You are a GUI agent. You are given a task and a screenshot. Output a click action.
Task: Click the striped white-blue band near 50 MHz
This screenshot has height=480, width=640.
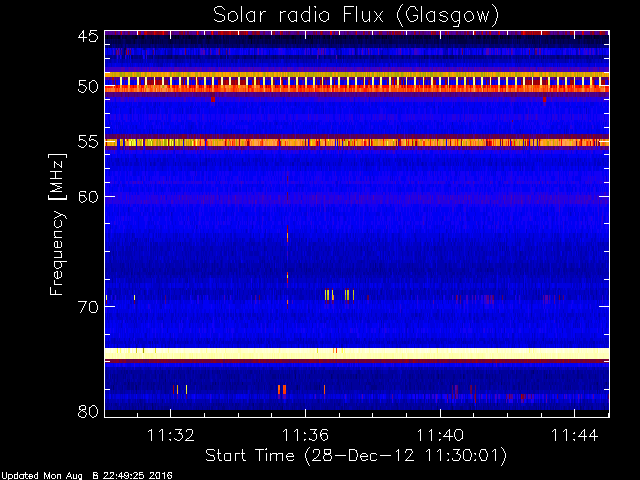(x=357, y=81)
